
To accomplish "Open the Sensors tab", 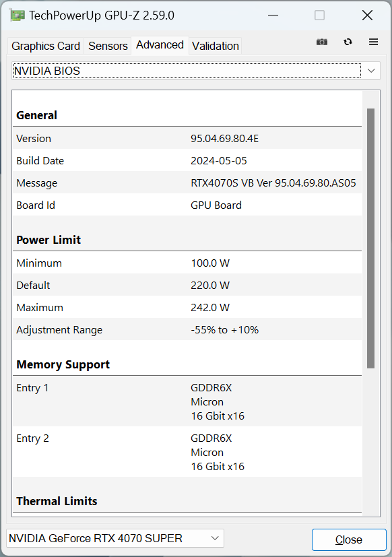I will (x=108, y=46).
